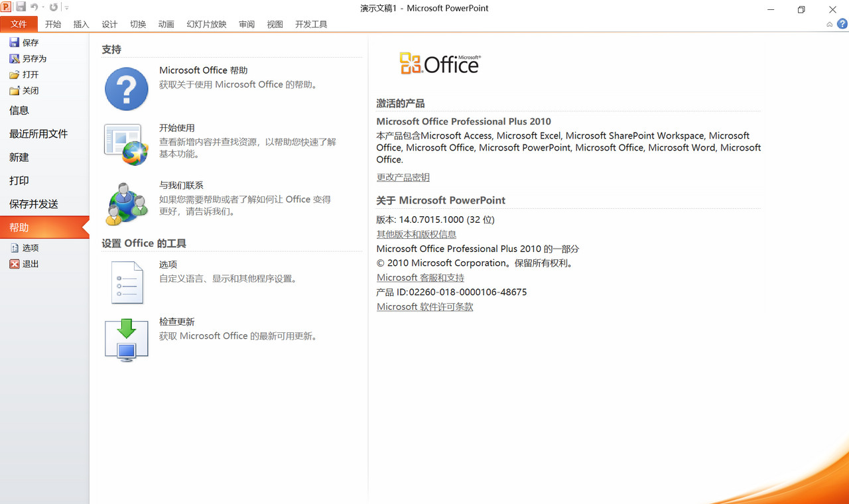Minimize the ribbon with the caret icon
Screen dimensions: 849x504
(x=830, y=25)
